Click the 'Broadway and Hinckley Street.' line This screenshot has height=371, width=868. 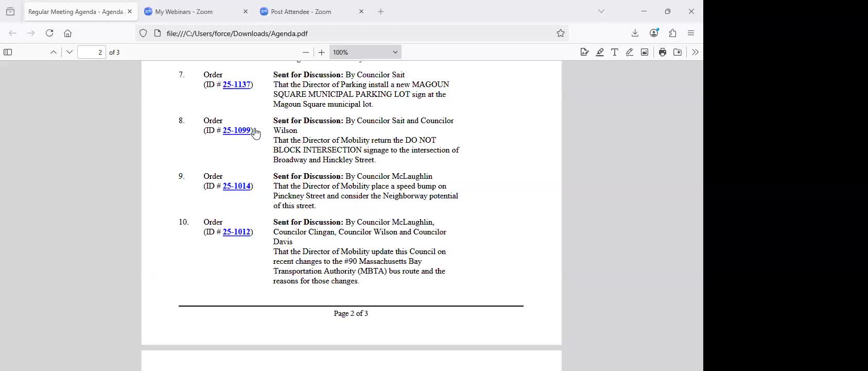[x=324, y=160]
